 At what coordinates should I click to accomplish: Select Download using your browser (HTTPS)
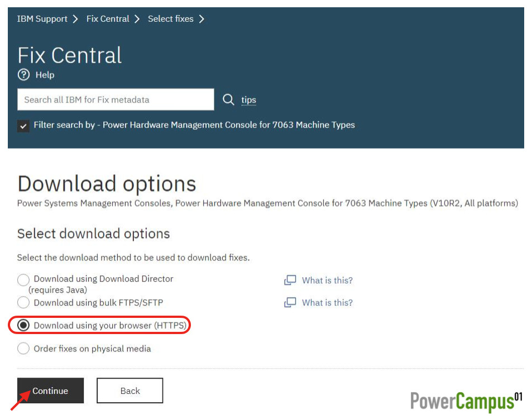pyautogui.click(x=23, y=325)
